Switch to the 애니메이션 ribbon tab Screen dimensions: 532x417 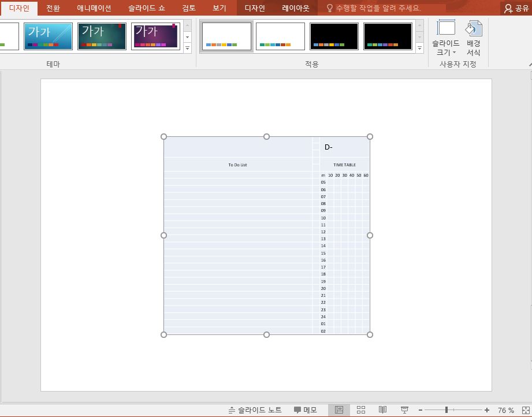pyautogui.click(x=94, y=8)
